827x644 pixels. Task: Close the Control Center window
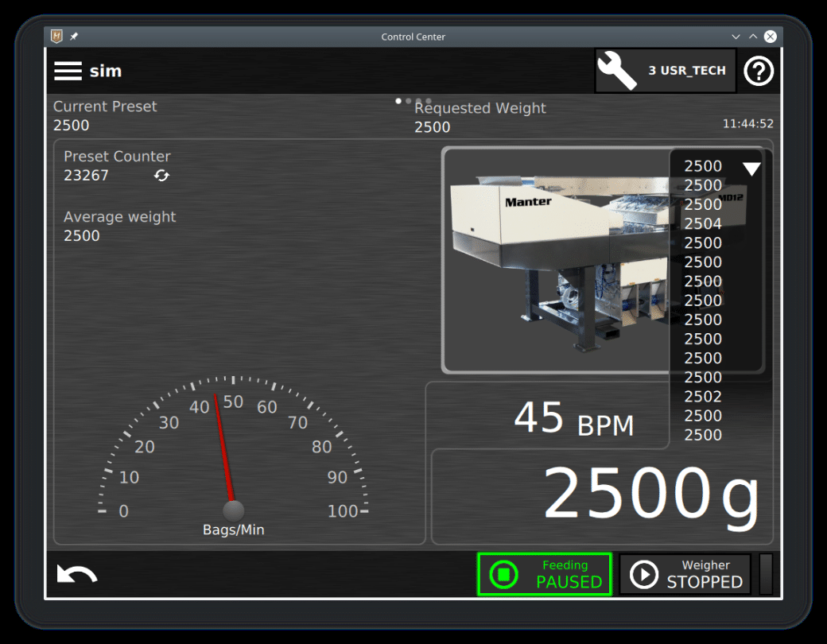click(771, 37)
